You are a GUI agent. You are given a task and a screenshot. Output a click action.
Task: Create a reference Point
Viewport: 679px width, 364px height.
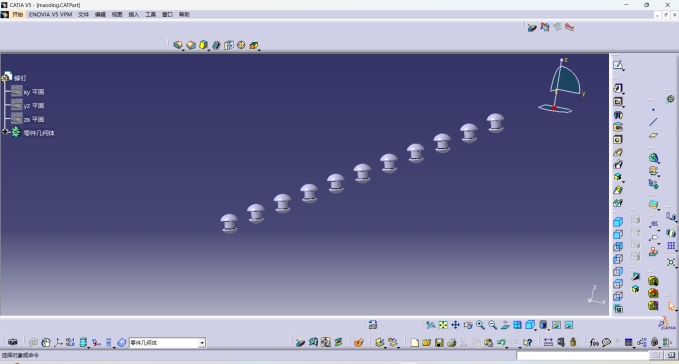click(653, 110)
